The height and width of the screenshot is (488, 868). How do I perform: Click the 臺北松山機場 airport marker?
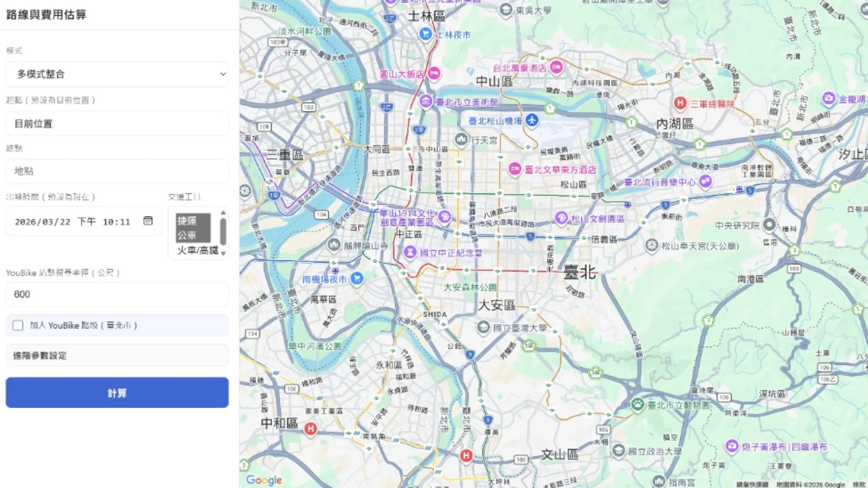[x=532, y=121]
